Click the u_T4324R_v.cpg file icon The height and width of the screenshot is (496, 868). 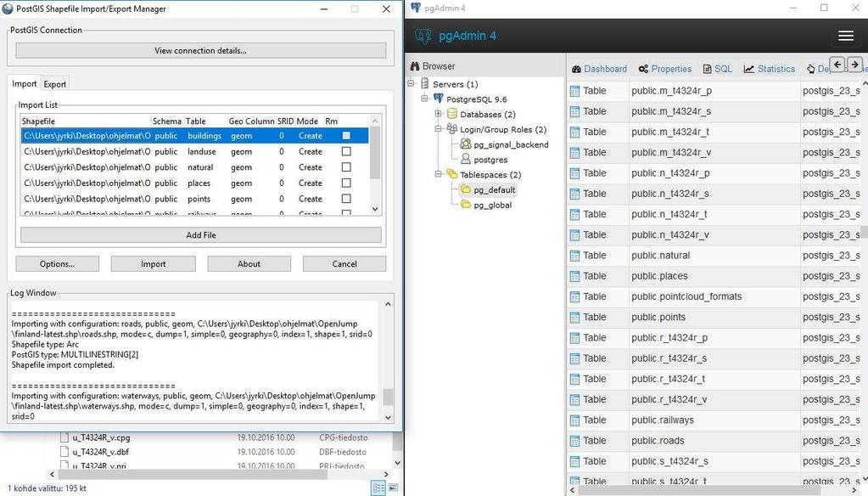pos(64,437)
